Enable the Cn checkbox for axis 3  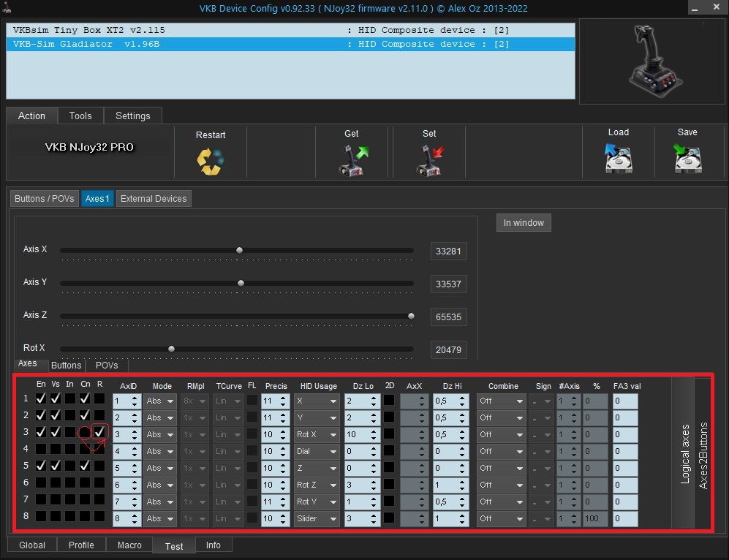(x=85, y=432)
